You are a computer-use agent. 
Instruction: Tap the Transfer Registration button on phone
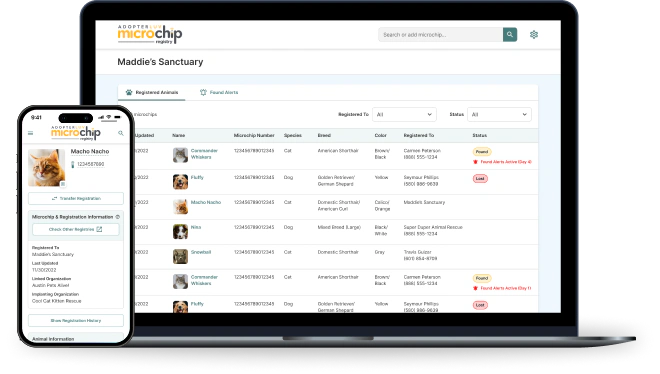pyautogui.click(x=76, y=199)
